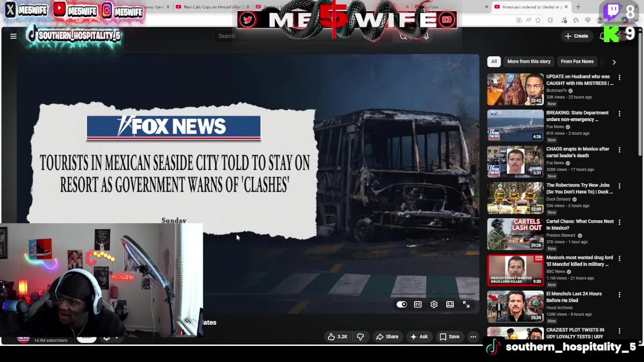Open video player settings gear
The image size is (644, 362).
(434, 304)
